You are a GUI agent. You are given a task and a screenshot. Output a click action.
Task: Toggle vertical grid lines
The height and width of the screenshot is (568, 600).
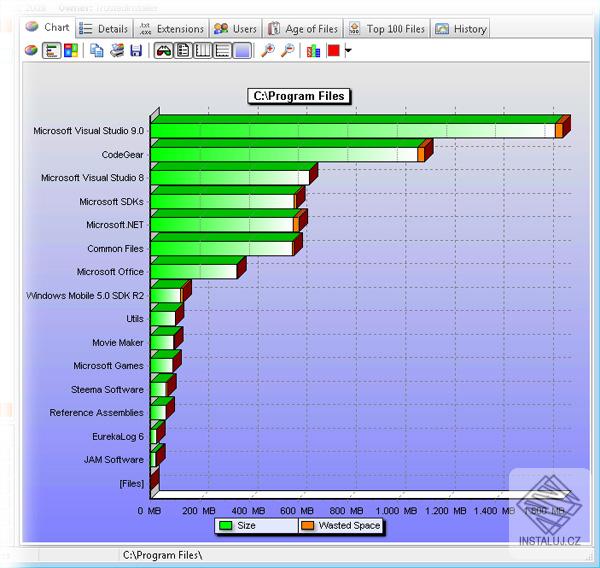(x=203, y=50)
